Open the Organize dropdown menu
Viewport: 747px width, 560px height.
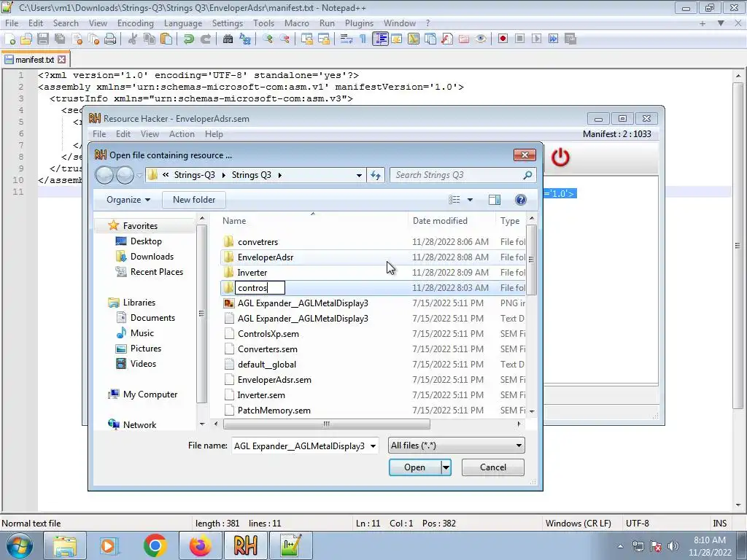click(128, 200)
